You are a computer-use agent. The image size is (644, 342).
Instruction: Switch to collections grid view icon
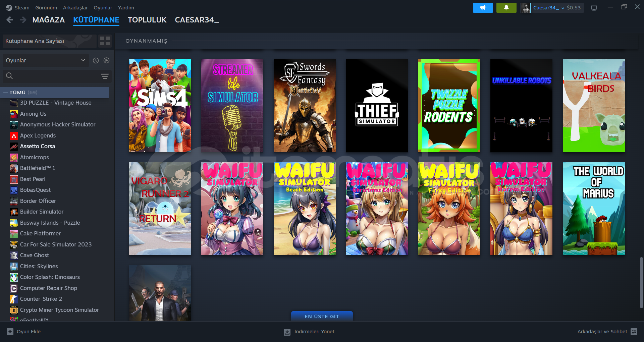(105, 41)
